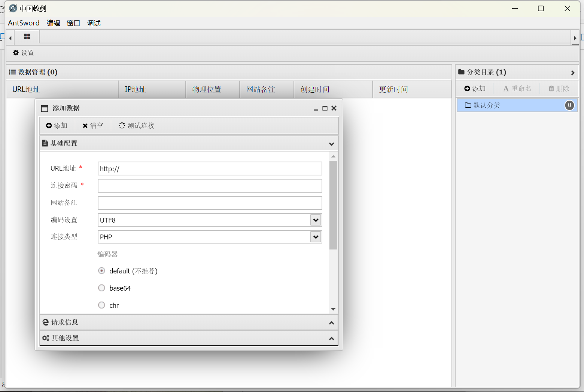This screenshot has height=392, width=584.
Task: Focus the URL地址 input field
Action: point(210,169)
